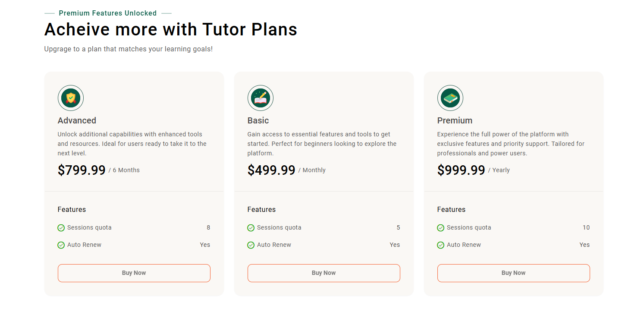Click the $499.99 monthly price
644x312 pixels.
[271, 170]
